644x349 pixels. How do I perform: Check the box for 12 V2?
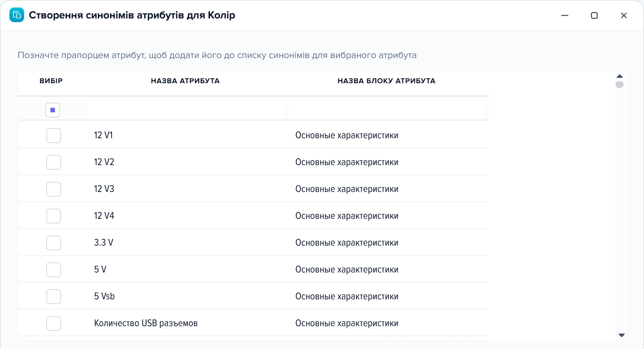(54, 162)
